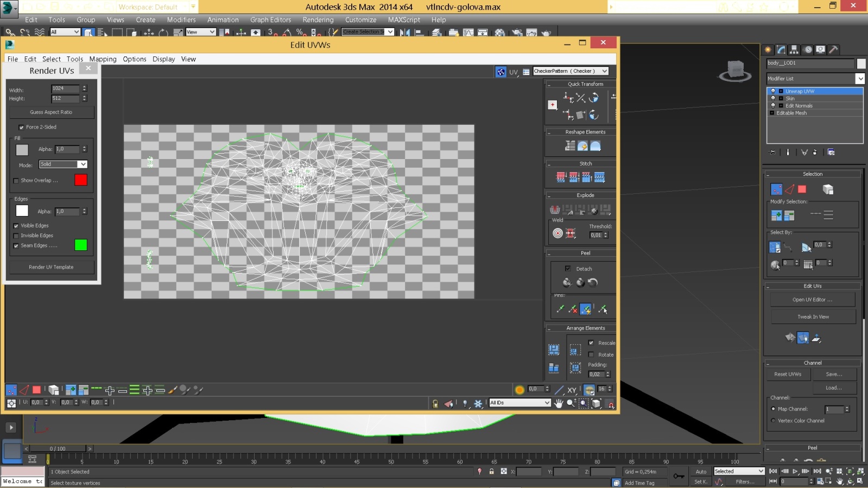This screenshot has height=488, width=868.
Task: Click Render UV Template button
Action: 51,267
